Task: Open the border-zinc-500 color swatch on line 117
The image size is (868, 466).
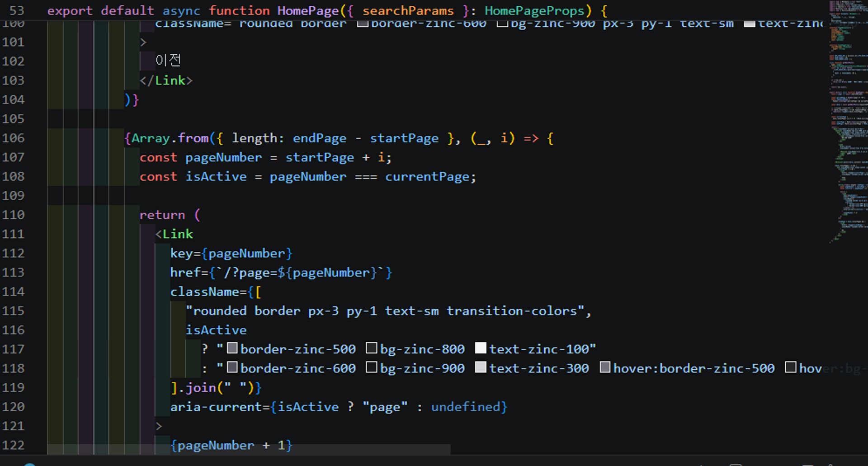Action: (x=232, y=348)
